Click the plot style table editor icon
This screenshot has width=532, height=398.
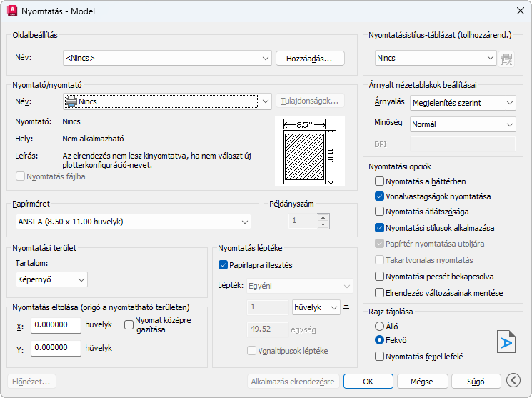pyautogui.click(x=507, y=59)
